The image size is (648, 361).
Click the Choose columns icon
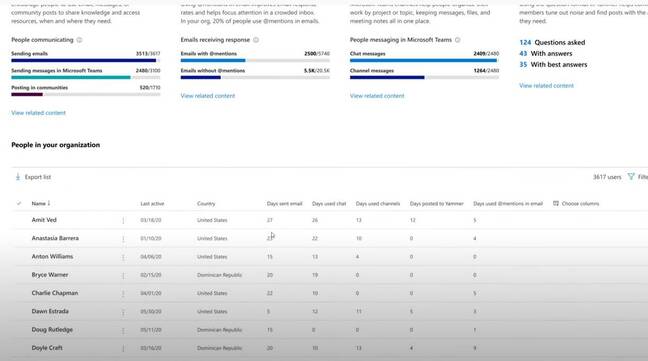click(x=556, y=203)
